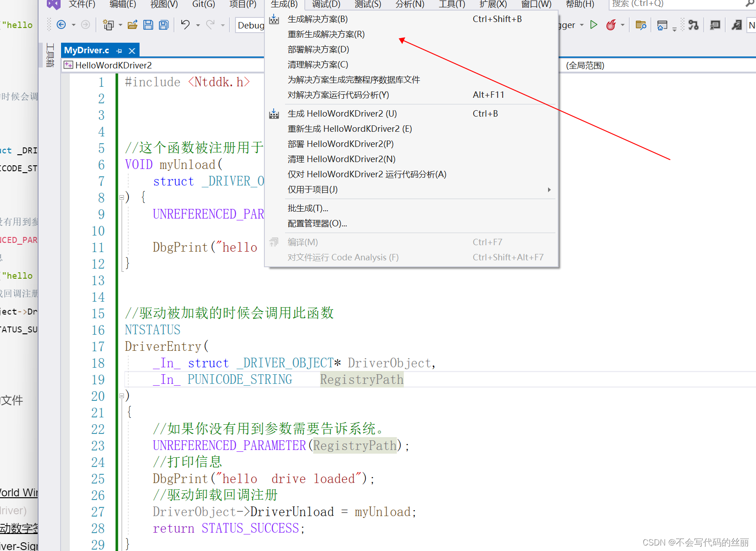Select 清理解决方案(C)
The image size is (756, 551).
pyautogui.click(x=412, y=65)
